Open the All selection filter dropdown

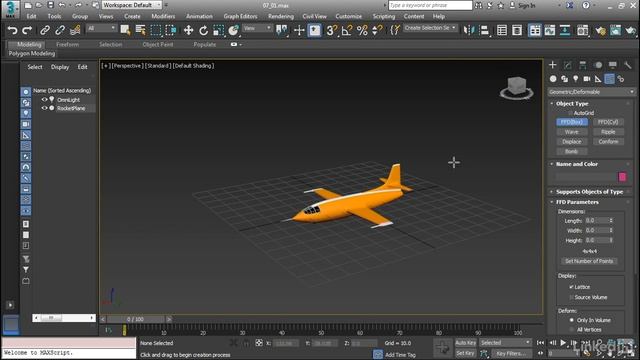point(101,28)
